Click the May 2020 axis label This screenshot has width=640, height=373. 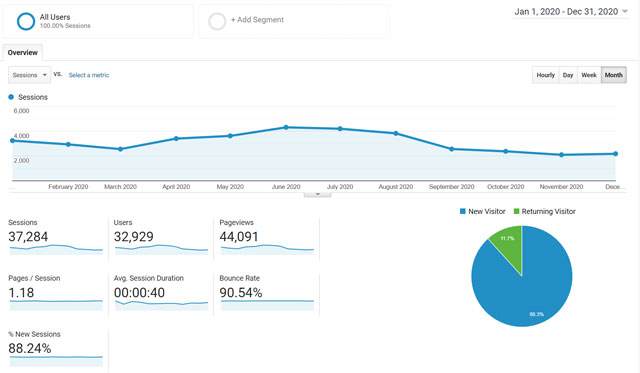(x=230, y=187)
